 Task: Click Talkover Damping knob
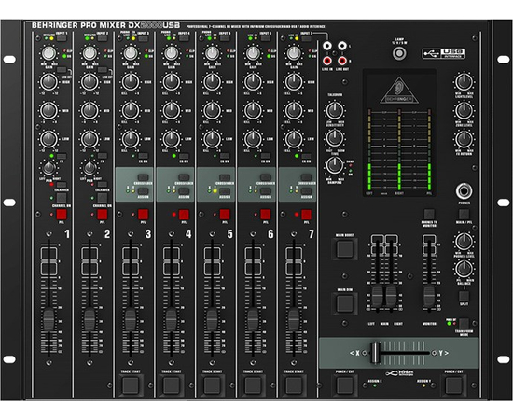[334, 165]
